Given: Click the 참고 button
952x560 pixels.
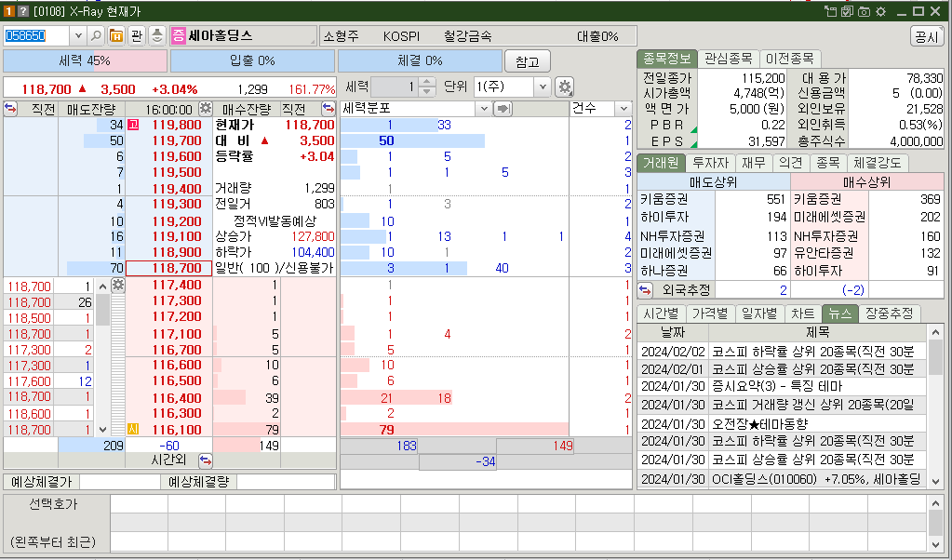Looking at the screenshot, I should 527,61.
